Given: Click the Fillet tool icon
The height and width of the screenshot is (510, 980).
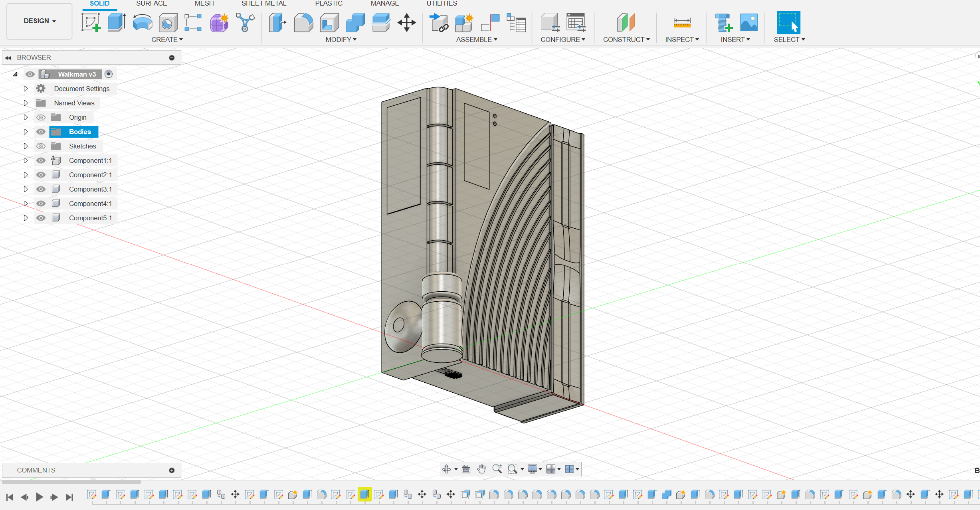Looking at the screenshot, I should pos(303,22).
